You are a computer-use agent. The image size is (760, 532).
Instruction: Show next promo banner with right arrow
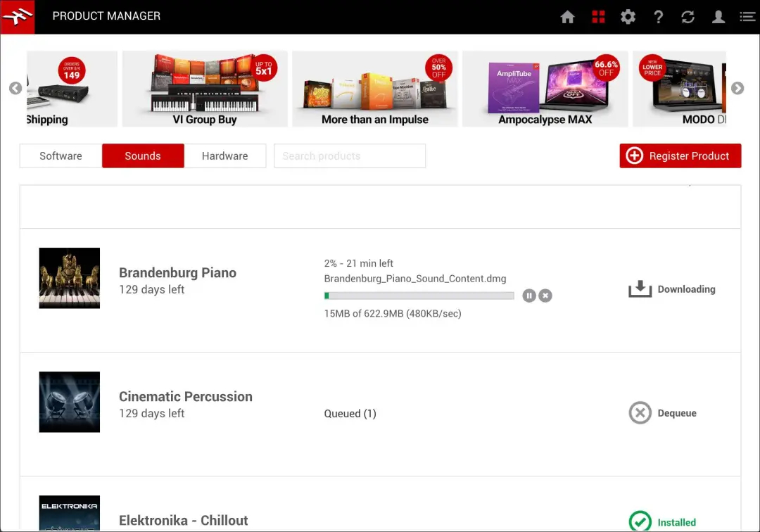(737, 88)
